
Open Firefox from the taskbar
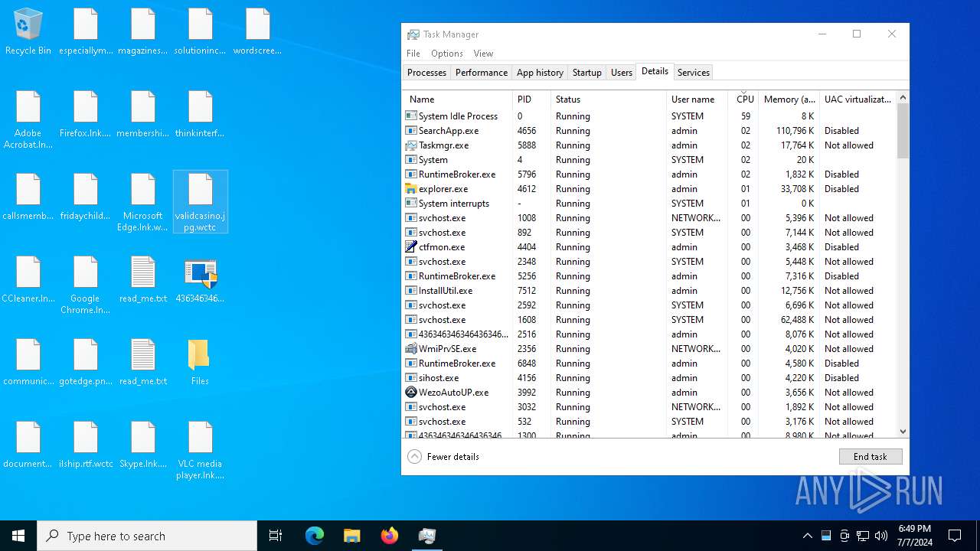coord(390,536)
